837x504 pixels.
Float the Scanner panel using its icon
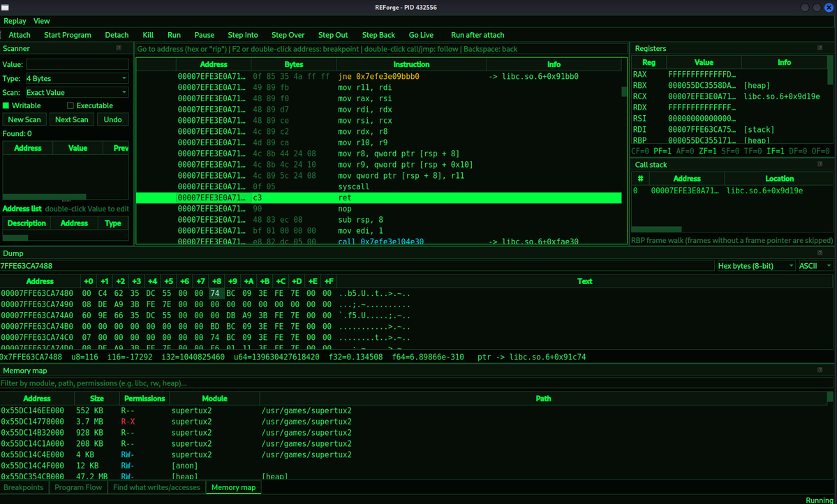119,48
